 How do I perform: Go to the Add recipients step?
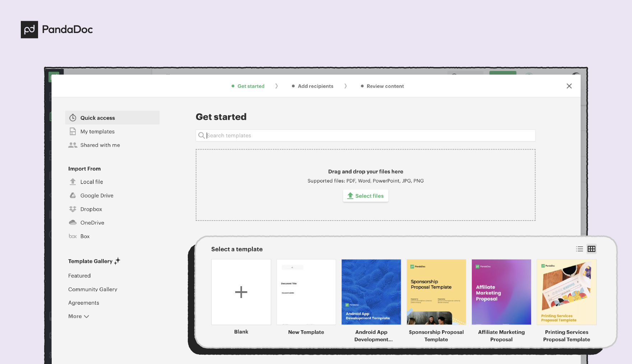[315, 86]
